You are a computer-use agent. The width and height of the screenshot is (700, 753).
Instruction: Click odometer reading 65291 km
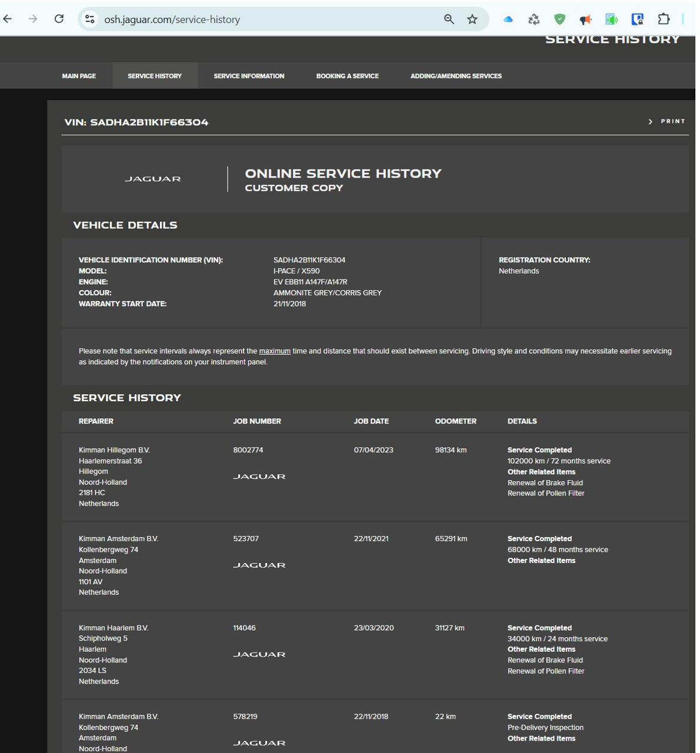click(451, 539)
